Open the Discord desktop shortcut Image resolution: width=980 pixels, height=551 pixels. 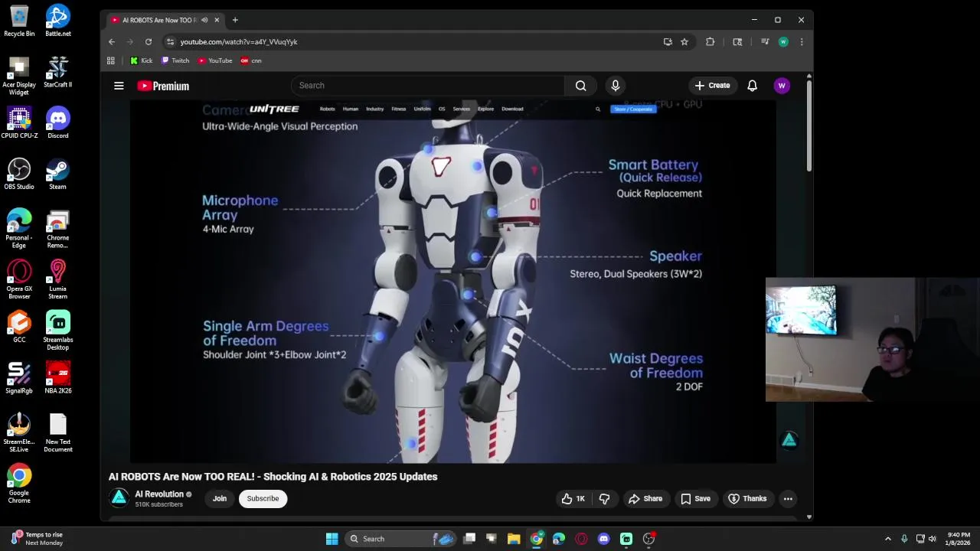pyautogui.click(x=57, y=122)
